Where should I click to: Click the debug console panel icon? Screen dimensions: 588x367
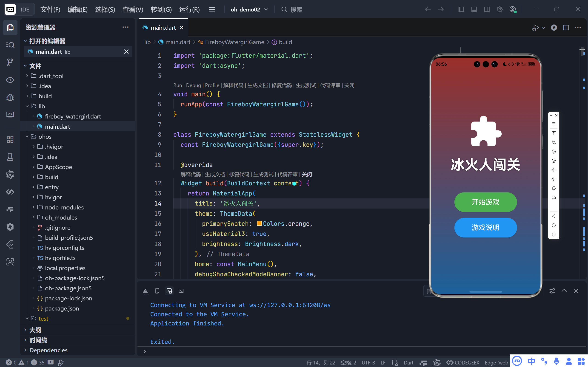point(169,291)
